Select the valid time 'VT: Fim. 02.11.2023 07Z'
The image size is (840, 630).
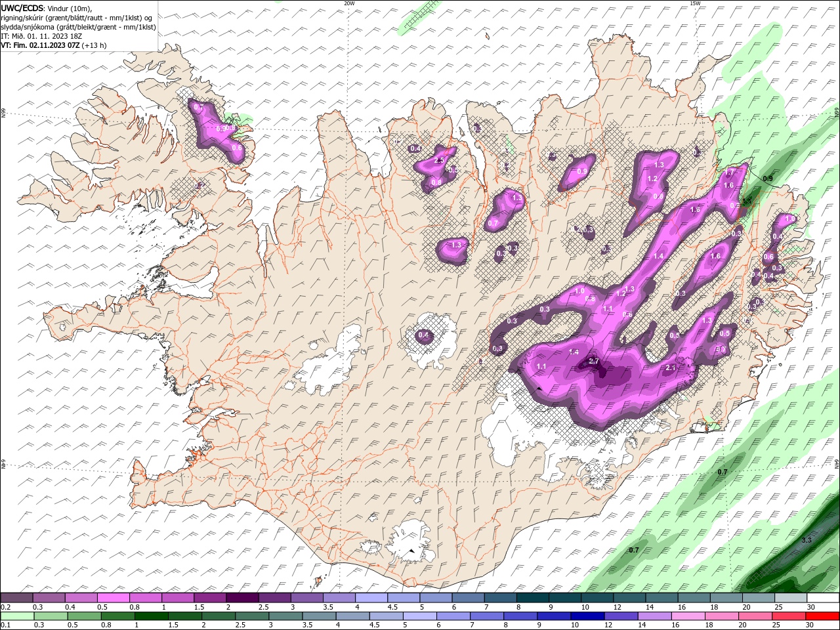(x=41, y=45)
